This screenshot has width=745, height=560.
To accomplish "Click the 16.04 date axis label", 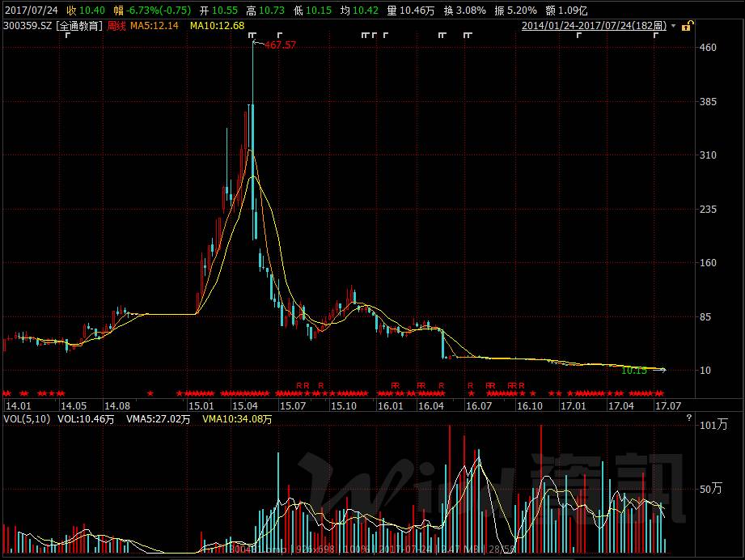I will [x=430, y=406].
